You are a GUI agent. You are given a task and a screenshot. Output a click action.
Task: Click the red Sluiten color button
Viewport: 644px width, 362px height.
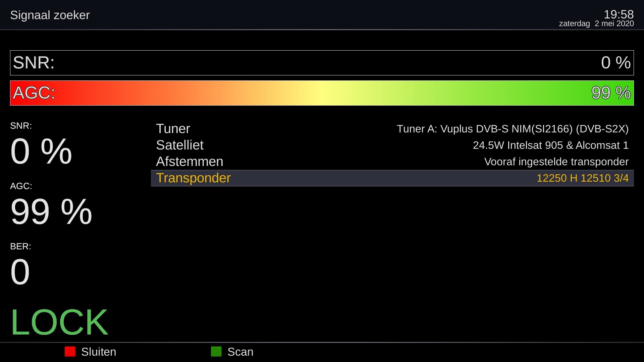70,352
